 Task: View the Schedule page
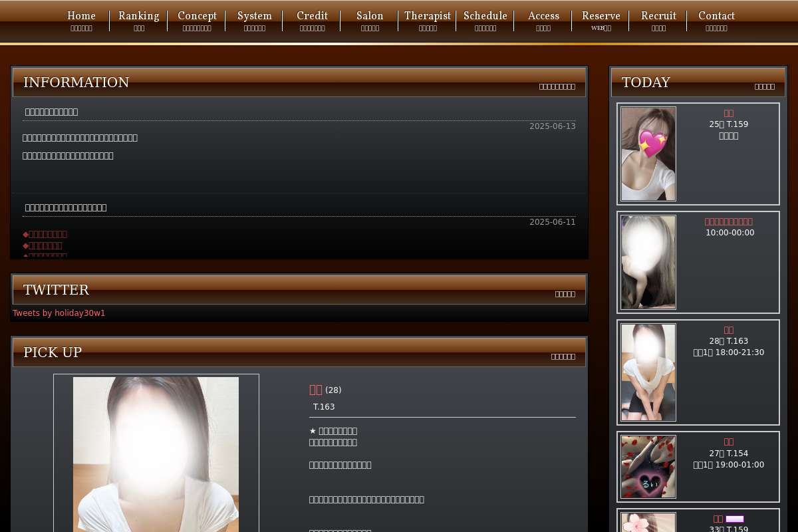(x=485, y=20)
